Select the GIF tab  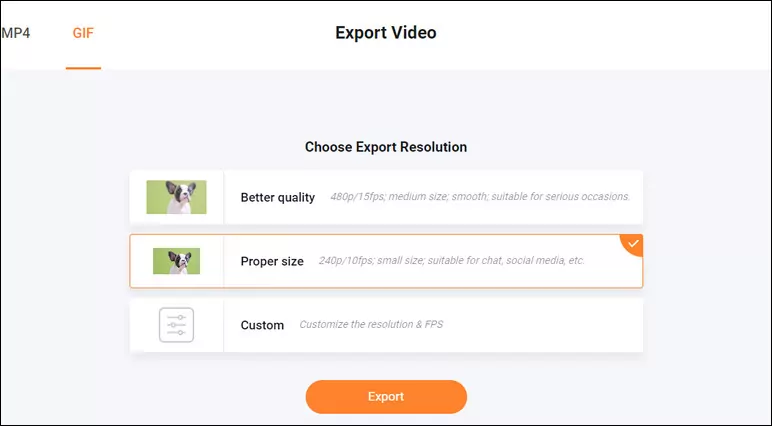pos(83,33)
